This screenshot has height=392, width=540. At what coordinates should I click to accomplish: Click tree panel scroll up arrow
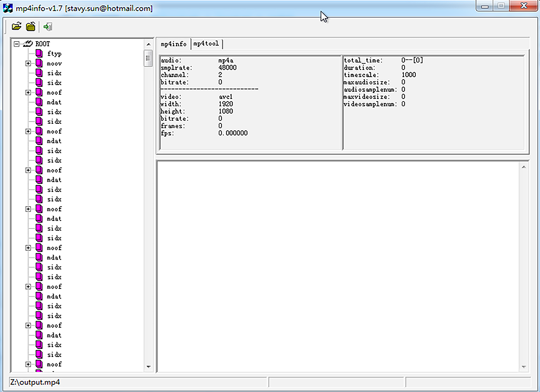coord(148,44)
